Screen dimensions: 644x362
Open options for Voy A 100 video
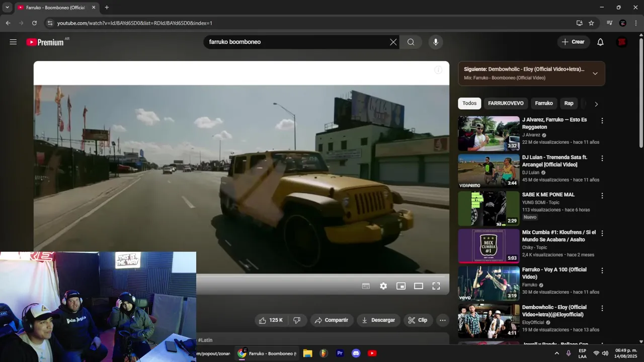(x=602, y=270)
